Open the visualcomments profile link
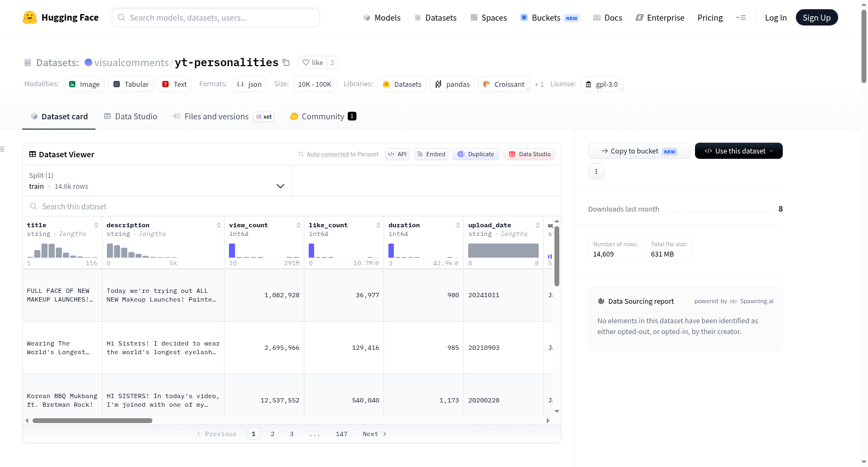 [x=131, y=62]
